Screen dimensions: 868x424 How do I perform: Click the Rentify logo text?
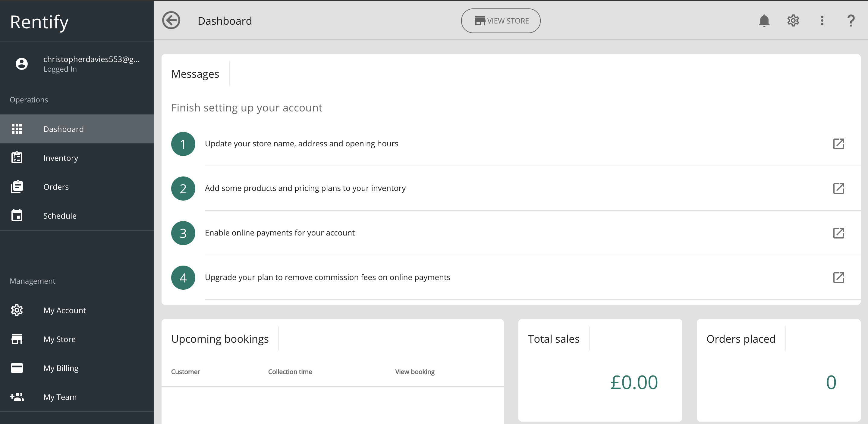[39, 22]
